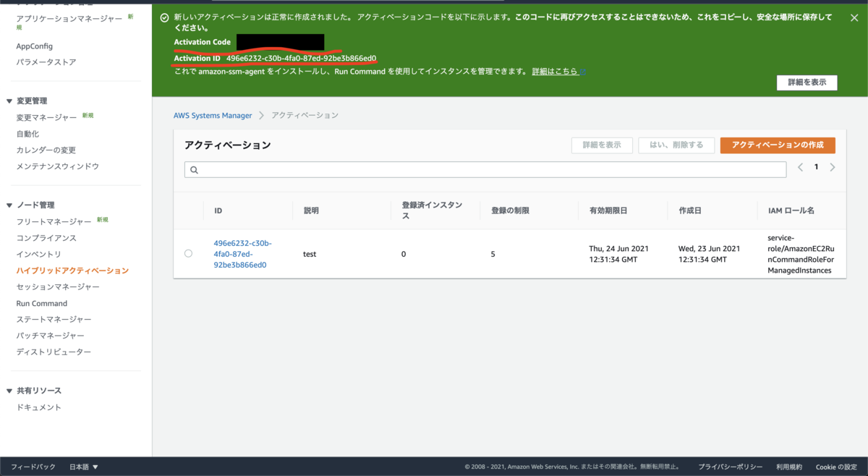
Task: Open the 日本語 language dropdown
Action: tap(83, 467)
